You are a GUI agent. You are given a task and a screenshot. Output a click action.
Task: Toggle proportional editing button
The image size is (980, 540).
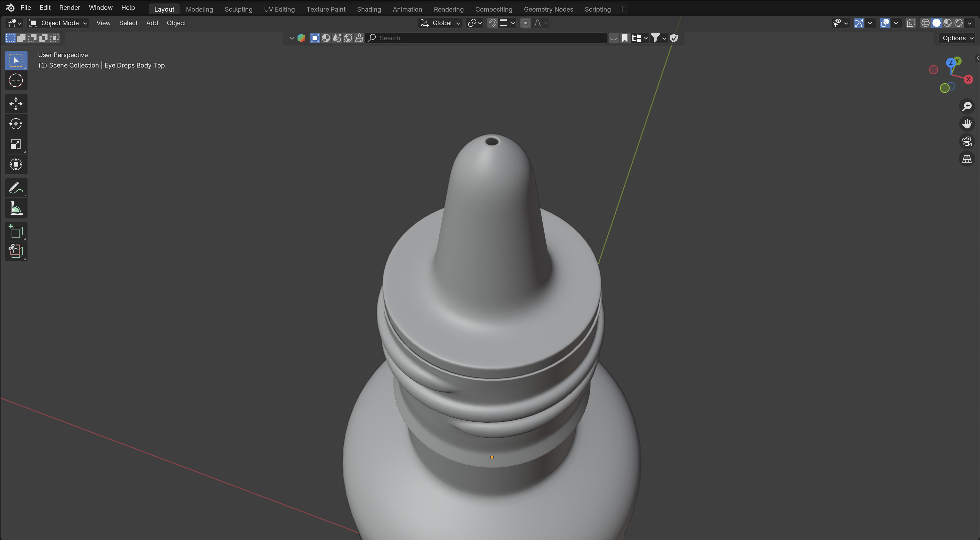(525, 23)
